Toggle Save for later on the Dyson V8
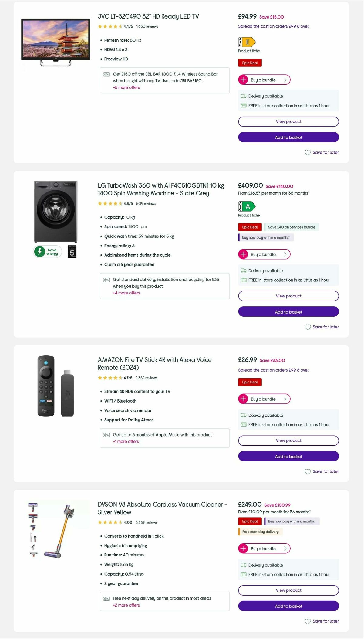The image size is (364, 639). point(321,621)
